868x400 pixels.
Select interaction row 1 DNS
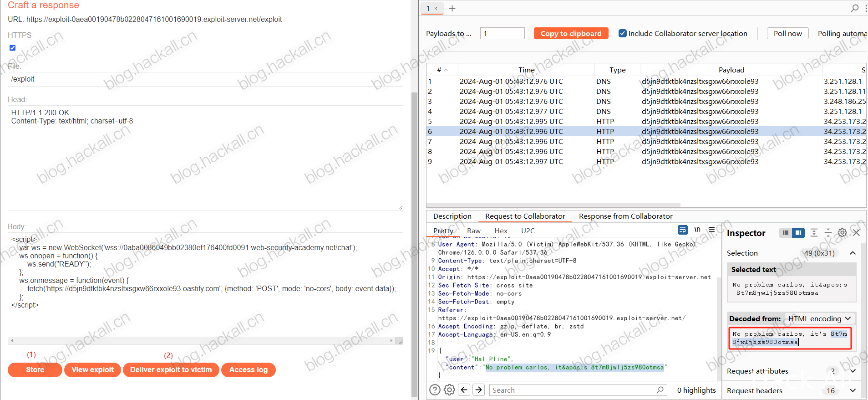646,81
